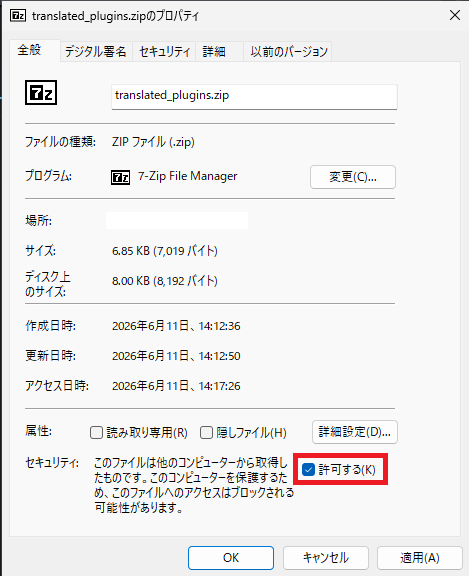This screenshot has height=576, width=469.
Task: Apply changes with 適用(A) button
Action: [420, 558]
